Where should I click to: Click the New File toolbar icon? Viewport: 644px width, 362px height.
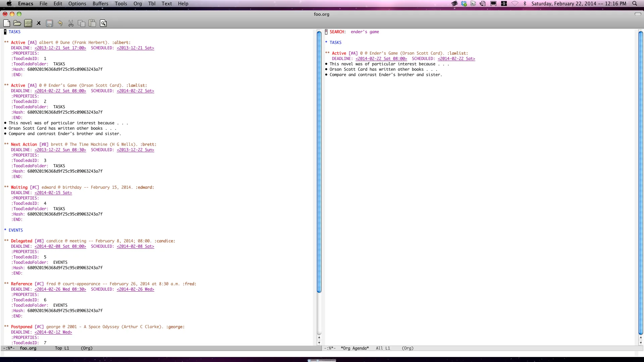click(7, 23)
